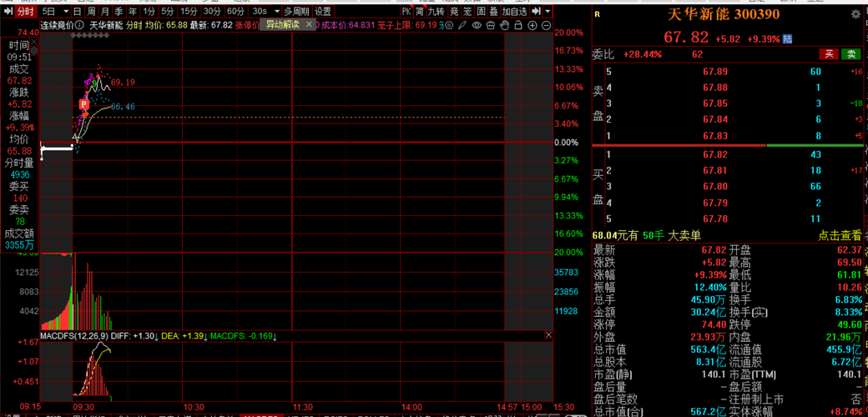The width and height of the screenshot is (868, 417).
Task: Expand the 30s period dropdown arrow
Action: pos(277,12)
